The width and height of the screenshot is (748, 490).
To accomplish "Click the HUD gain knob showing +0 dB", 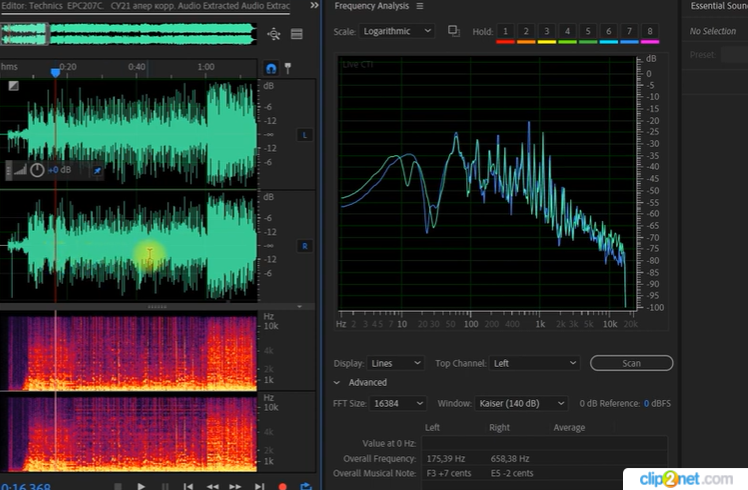I will [x=37, y=170].
